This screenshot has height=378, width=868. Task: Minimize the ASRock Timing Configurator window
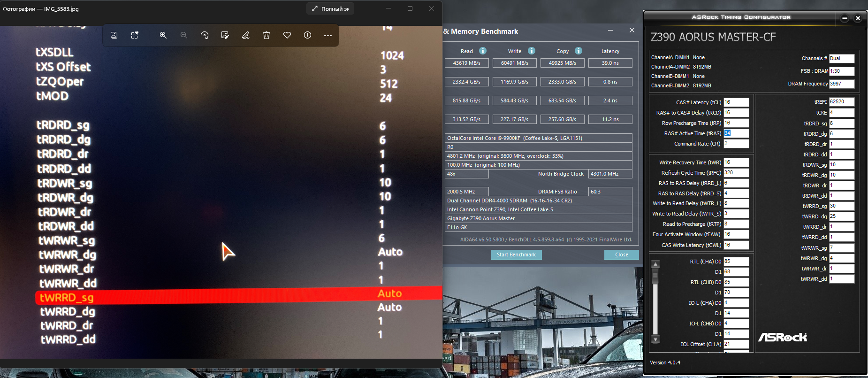click(x=845, y=18)
